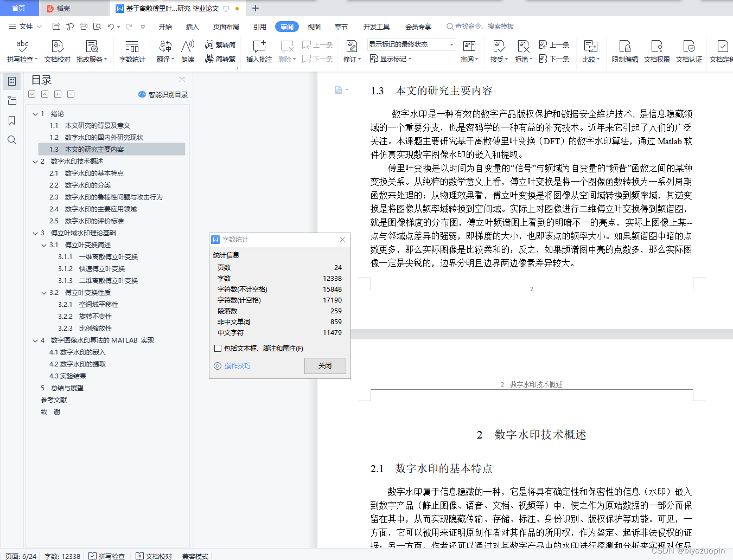This screenshot has width=733, height=560.
Task: Open the search icon in left sidebar
Action: (x=12, y=140)
